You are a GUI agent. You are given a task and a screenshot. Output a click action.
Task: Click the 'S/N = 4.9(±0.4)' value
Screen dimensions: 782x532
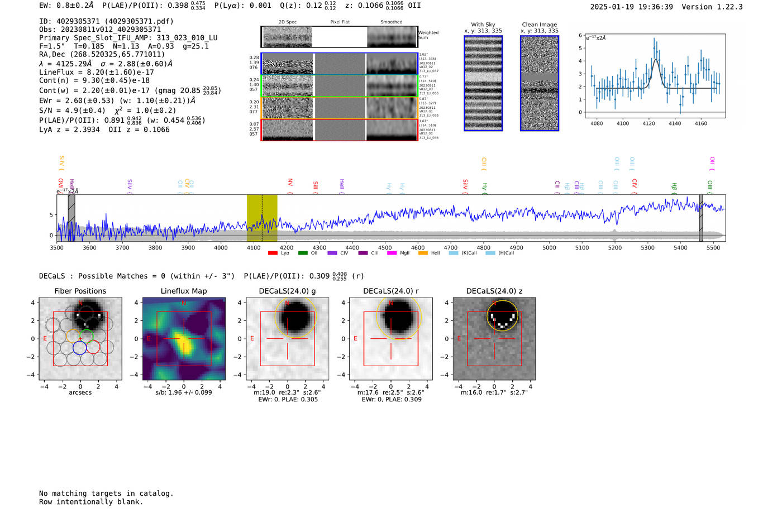(x=72, y=111)
